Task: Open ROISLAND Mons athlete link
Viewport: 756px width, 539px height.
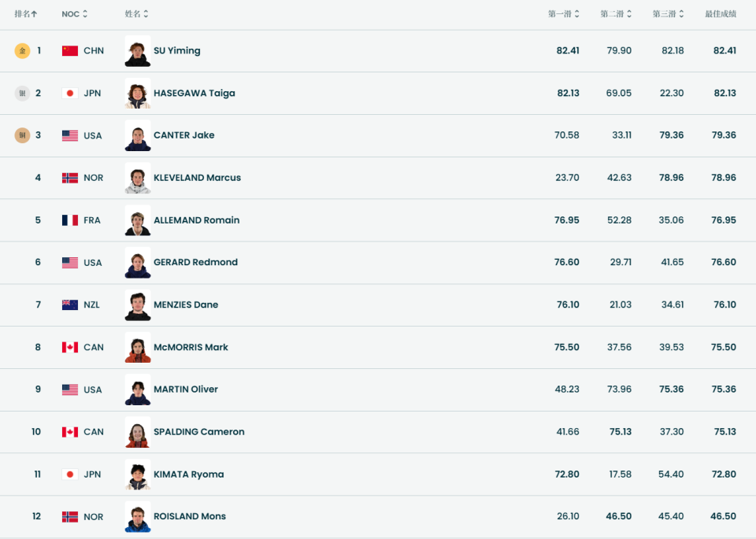Action: 190,517
